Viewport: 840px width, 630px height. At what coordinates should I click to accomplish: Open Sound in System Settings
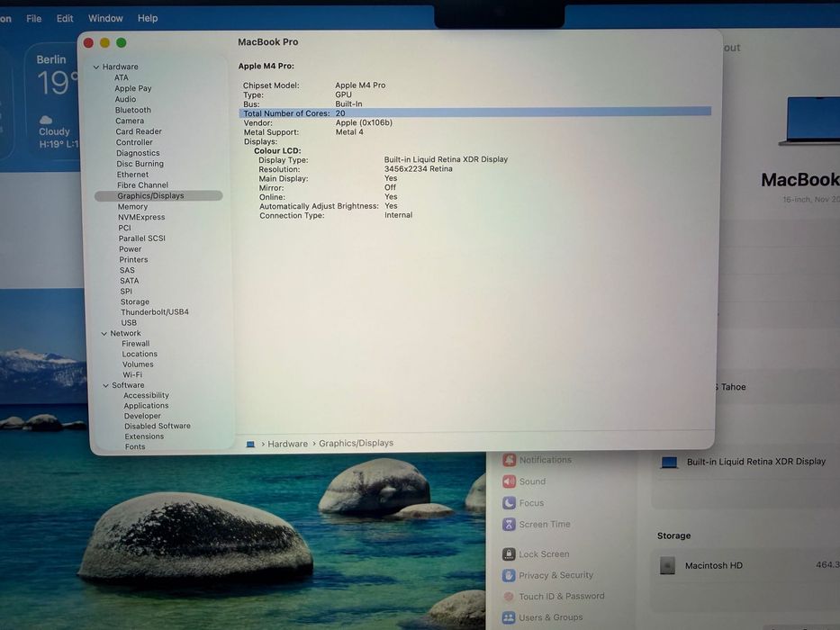coord(524,481)
